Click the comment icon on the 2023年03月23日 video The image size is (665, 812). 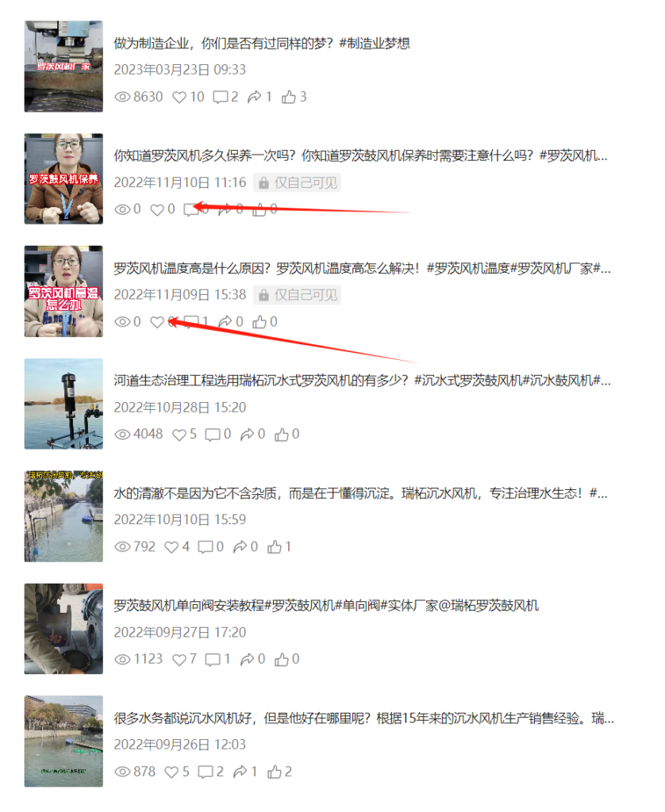pyautogui.click(x=221, y=97)
